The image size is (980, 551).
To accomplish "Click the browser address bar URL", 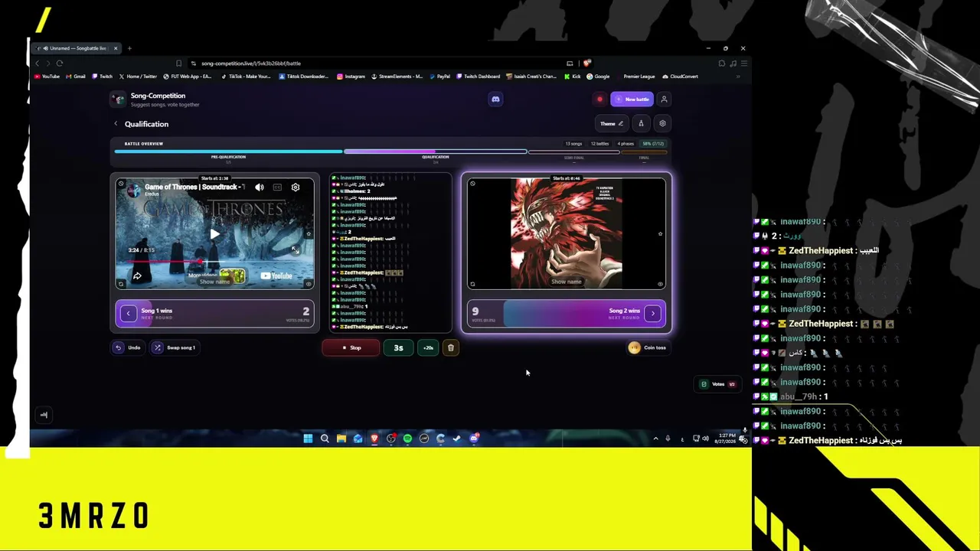I will 251,64.
